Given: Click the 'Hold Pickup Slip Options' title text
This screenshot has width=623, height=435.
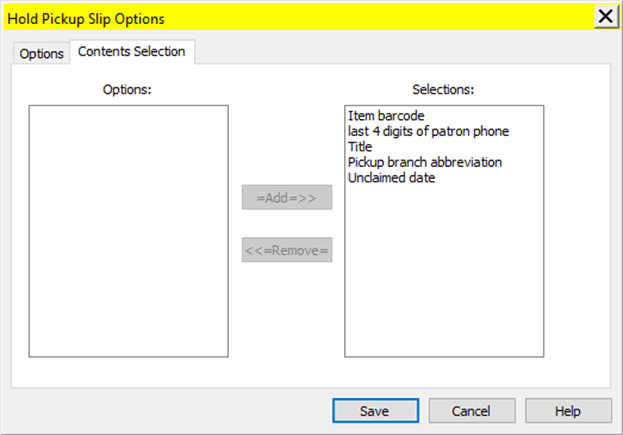Looking at the screenshot, I should point(86,18).
